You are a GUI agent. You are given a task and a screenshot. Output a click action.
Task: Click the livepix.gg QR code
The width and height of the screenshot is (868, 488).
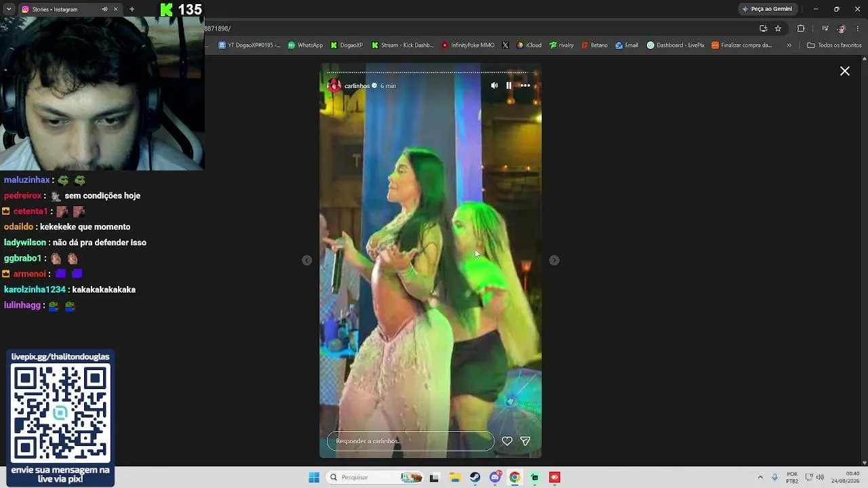click(x=60, y=412)
